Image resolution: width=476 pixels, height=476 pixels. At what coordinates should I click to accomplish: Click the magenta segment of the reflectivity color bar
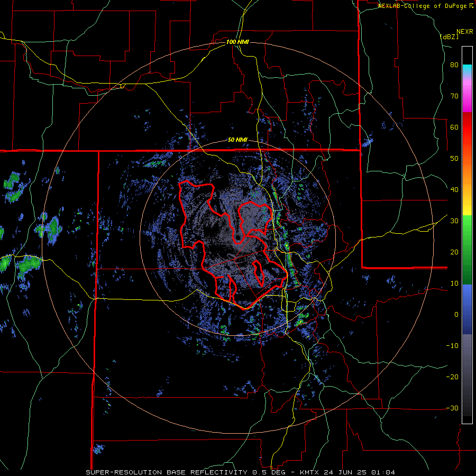pos(467,96)
